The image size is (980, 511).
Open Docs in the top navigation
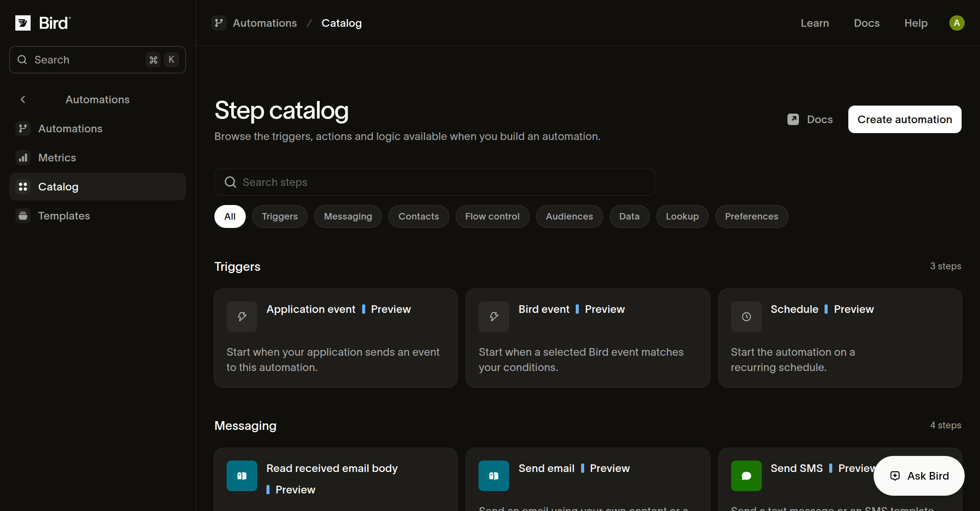tap(867, 23)
